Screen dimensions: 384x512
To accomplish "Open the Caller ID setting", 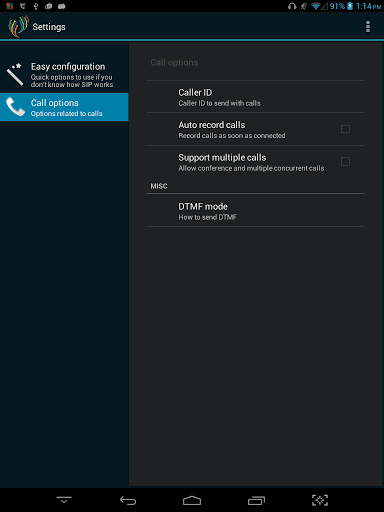I will pos(255,97).
